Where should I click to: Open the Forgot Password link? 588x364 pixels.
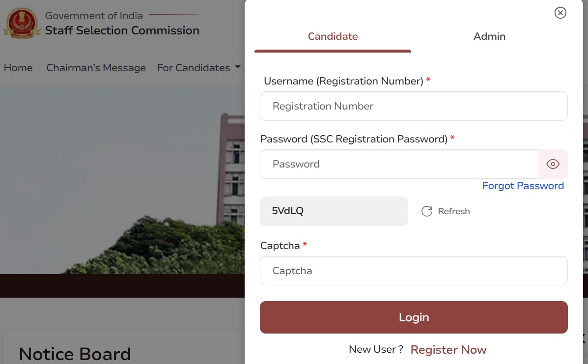523,186
